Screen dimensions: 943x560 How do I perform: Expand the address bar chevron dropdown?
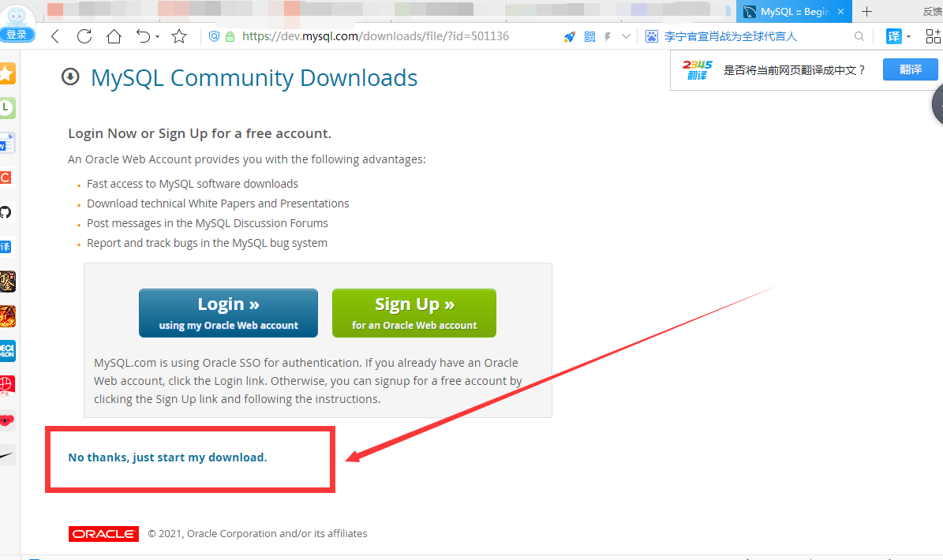(x=626, y=36)
